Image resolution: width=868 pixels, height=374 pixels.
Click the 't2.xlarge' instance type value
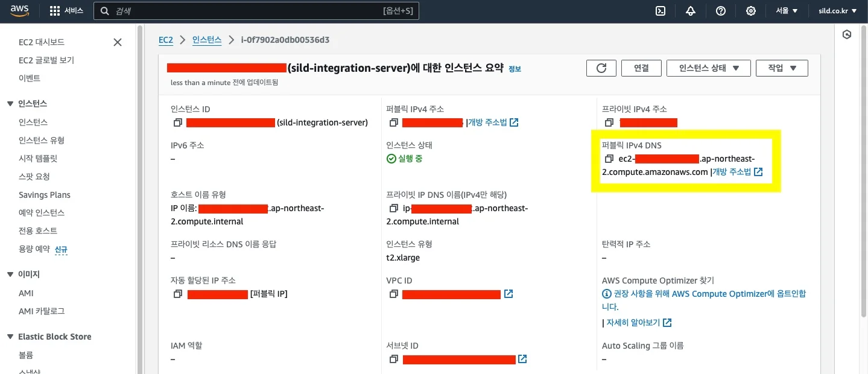(403, 258)
